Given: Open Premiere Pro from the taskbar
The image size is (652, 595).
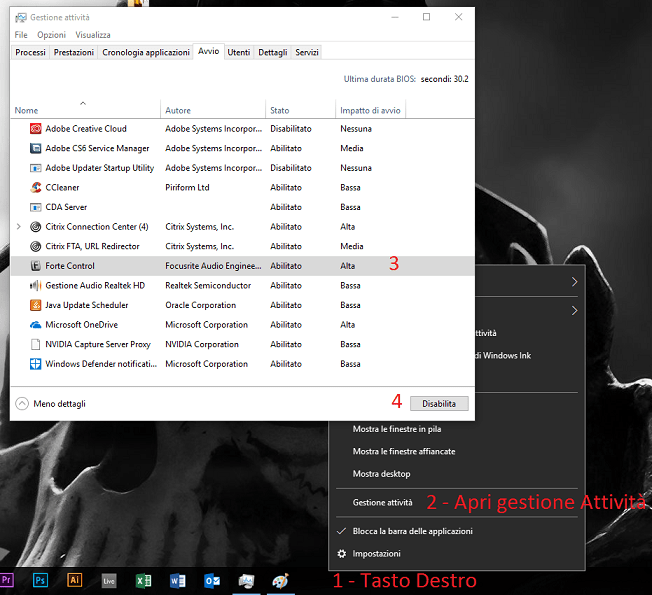Looking at the screenshot, I should click(x=7, y=580).
